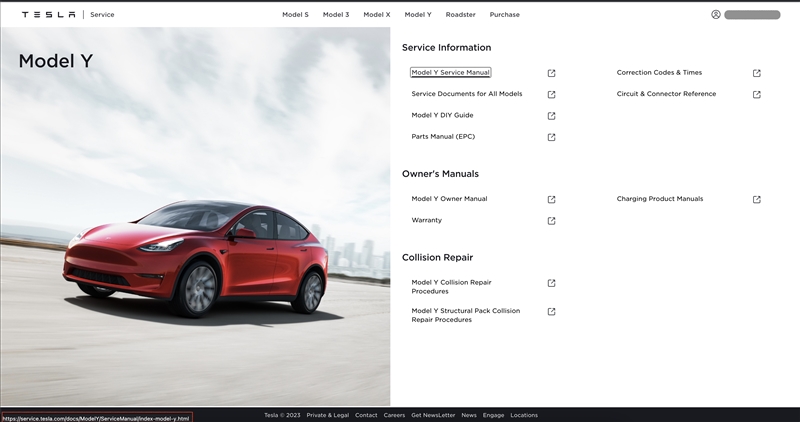Click Locations in footer
Image resolution: width=800 pixels, height=422 pixels.
click(524, 415)
